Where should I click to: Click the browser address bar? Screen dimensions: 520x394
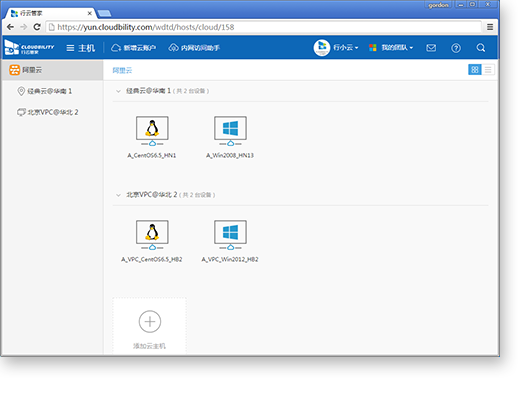coord(263,27)
